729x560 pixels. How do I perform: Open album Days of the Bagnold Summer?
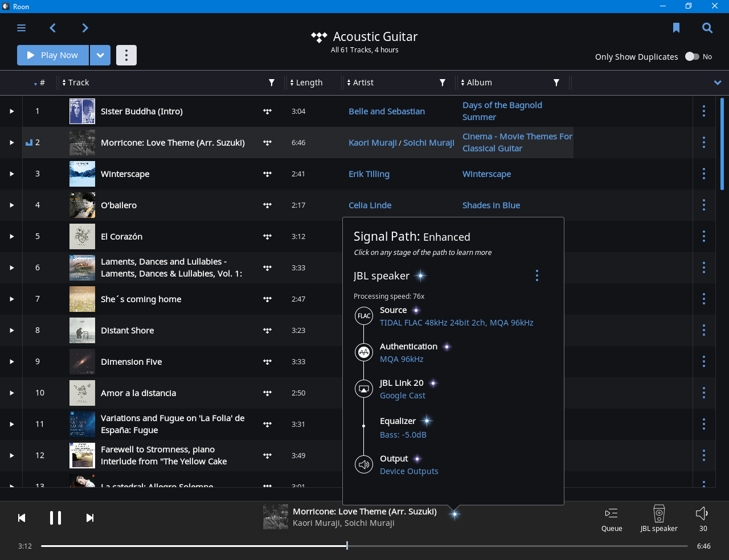pos(502,111)
